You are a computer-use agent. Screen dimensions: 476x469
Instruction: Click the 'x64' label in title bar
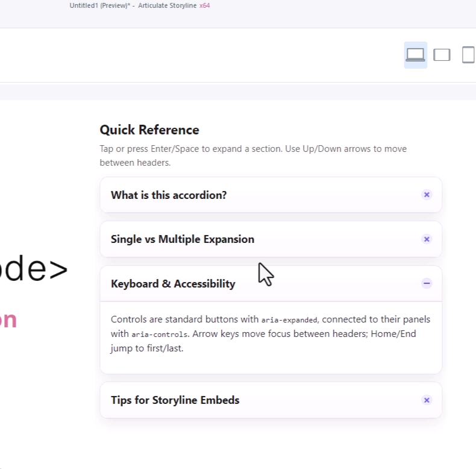[x=204, y=6]
